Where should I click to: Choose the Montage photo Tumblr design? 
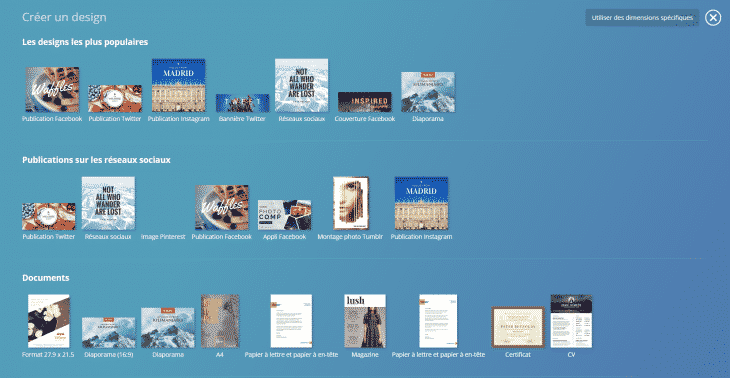(x=351, y=203)
